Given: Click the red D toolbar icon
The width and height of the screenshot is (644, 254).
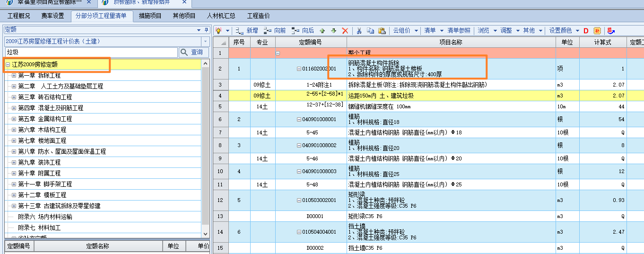Looking at the screenshot, I should [586, 31].
